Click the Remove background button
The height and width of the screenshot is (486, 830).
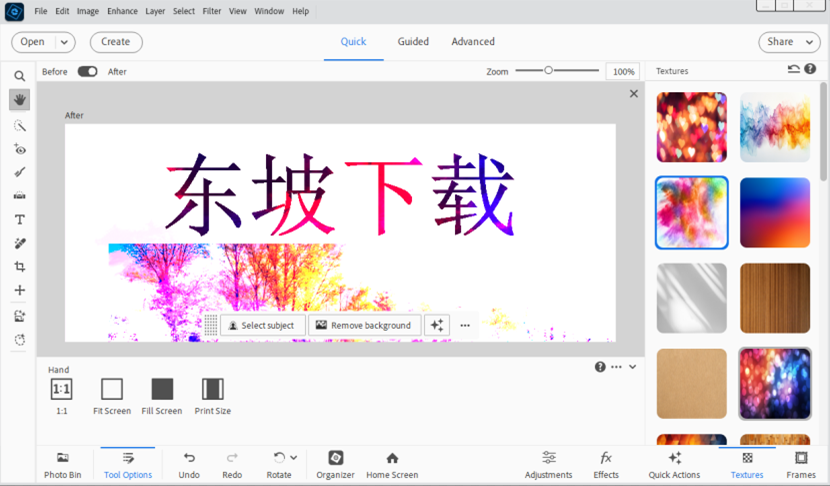362,325
